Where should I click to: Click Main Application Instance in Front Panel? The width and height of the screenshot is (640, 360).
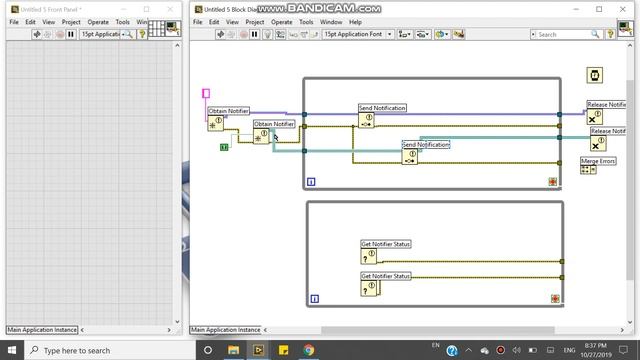tap(42, 330)
